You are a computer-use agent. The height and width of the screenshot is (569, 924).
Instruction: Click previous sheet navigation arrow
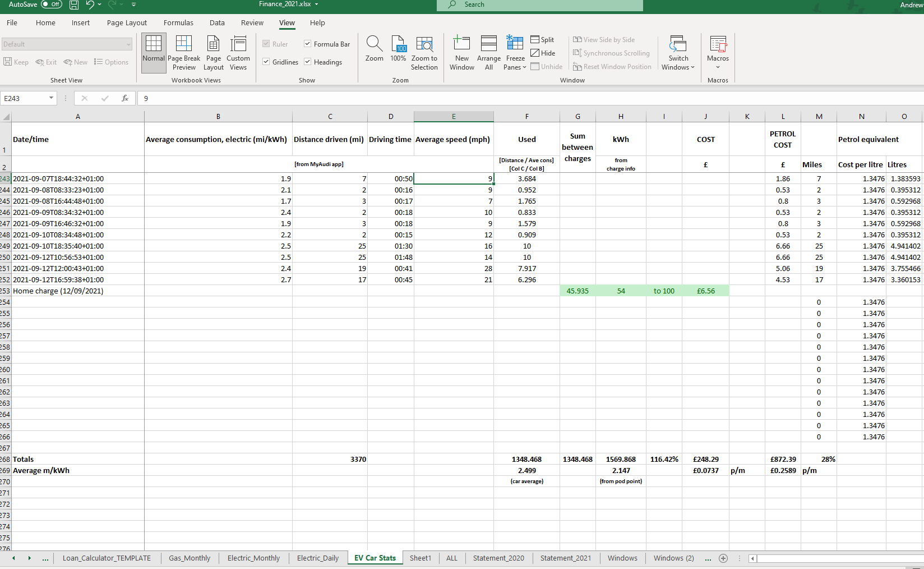pos(13,558)
